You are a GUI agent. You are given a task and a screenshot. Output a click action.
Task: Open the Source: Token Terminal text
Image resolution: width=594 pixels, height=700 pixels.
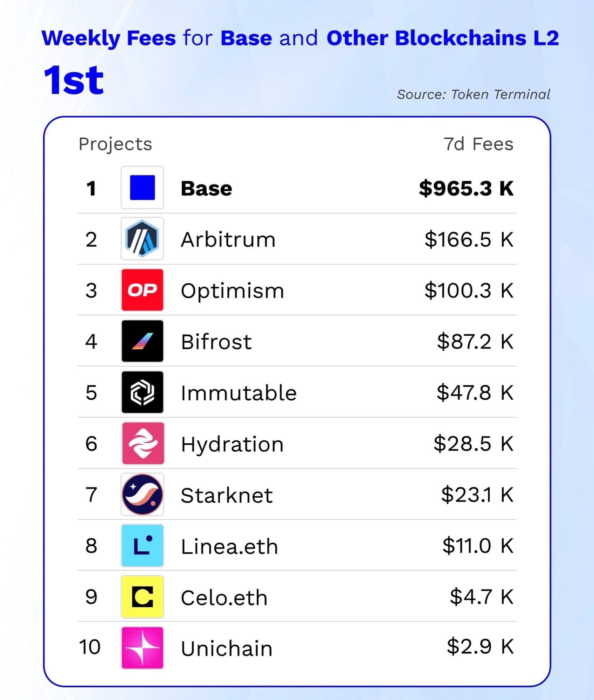coord(473,94)
